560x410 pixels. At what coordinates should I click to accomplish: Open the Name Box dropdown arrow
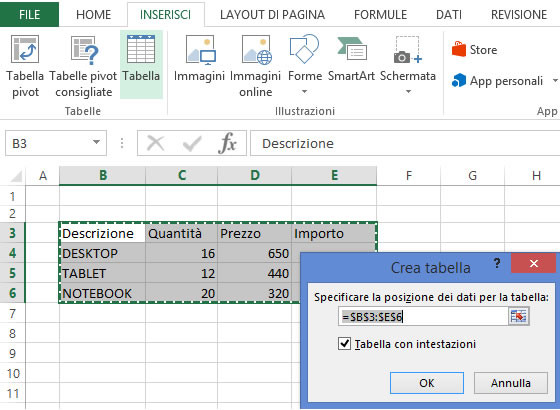(x=96, y=142)
